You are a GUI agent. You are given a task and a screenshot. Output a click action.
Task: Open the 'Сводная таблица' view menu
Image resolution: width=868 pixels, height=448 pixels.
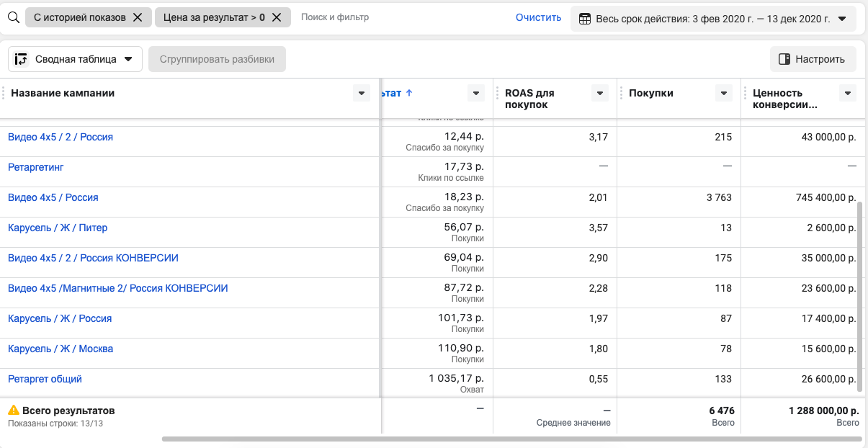[x=128, y=59]
